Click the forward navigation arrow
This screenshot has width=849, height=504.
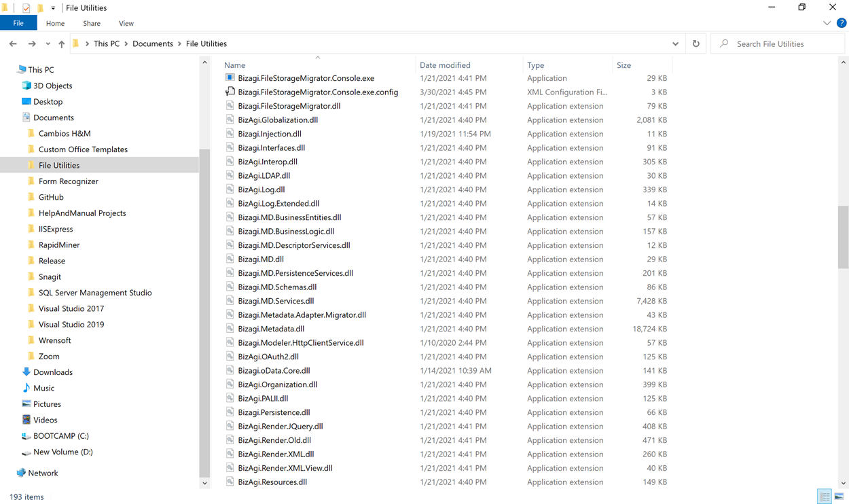(x=32, y=43)
